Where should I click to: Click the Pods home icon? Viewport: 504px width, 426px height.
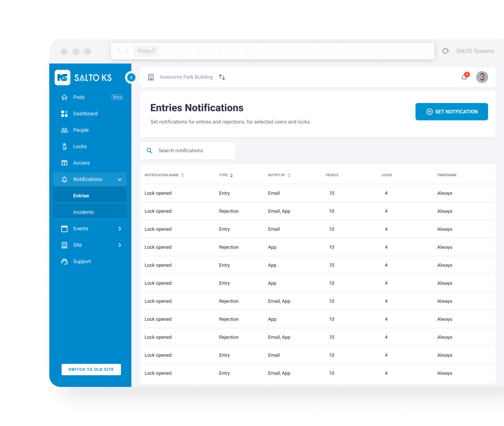[65, 97]
